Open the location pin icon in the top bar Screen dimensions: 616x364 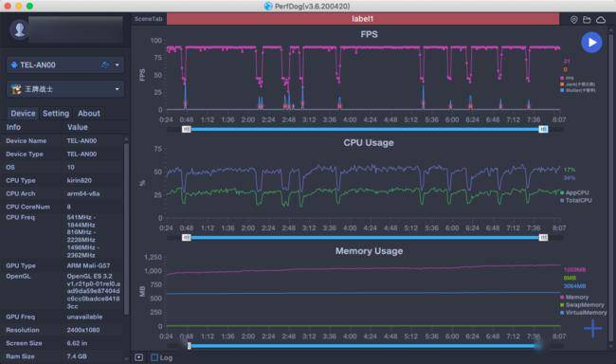(574, 20)
